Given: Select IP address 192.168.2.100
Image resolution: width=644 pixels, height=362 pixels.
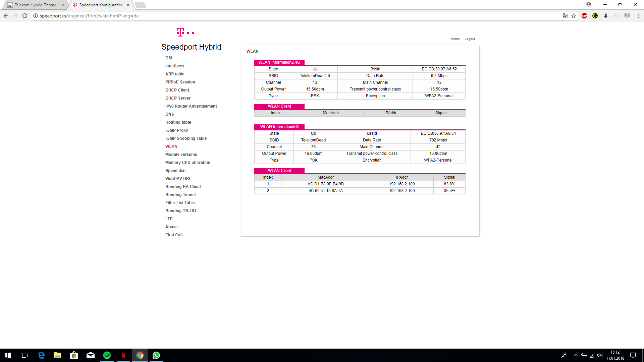Looking at the screenshot, I should click(402, 191).
